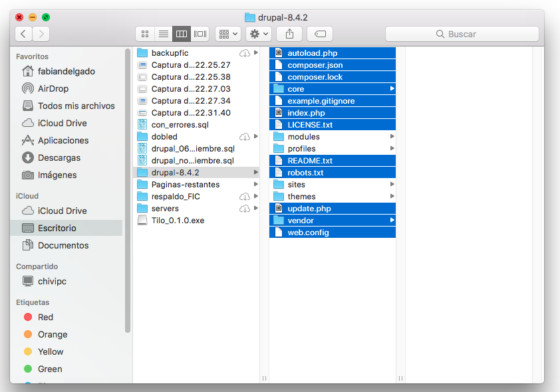The width and height of the screenshot is (560, 392).
Task: Click the Edit Tags toolbar icon
Action: point(320,34)
